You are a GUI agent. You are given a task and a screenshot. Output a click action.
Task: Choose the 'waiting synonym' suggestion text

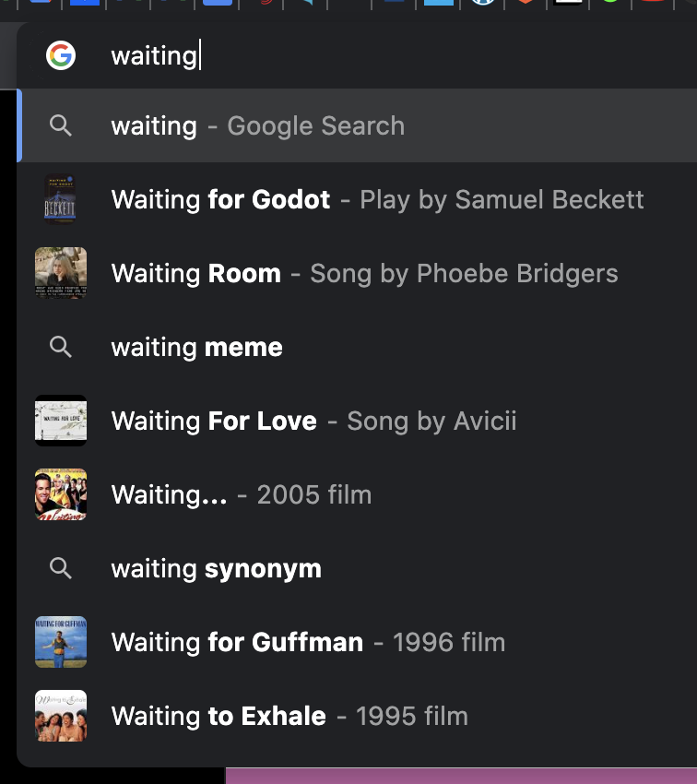pos(217,569)
